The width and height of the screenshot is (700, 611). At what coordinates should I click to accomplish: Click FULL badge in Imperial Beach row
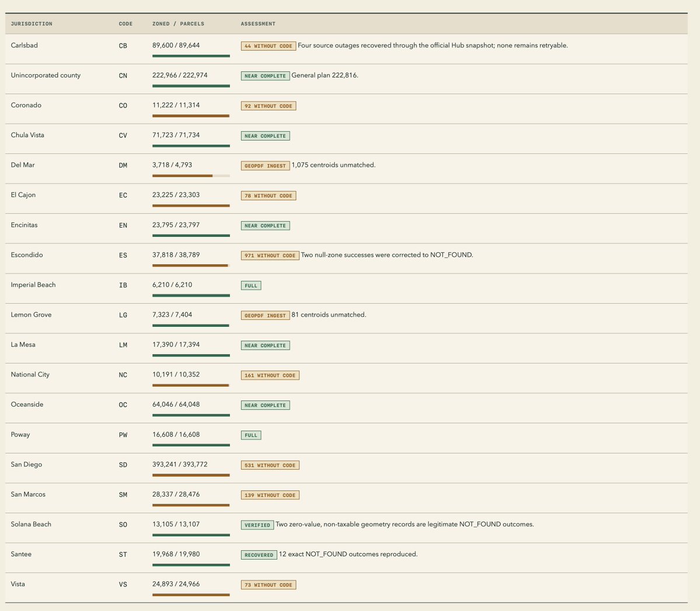251,285
